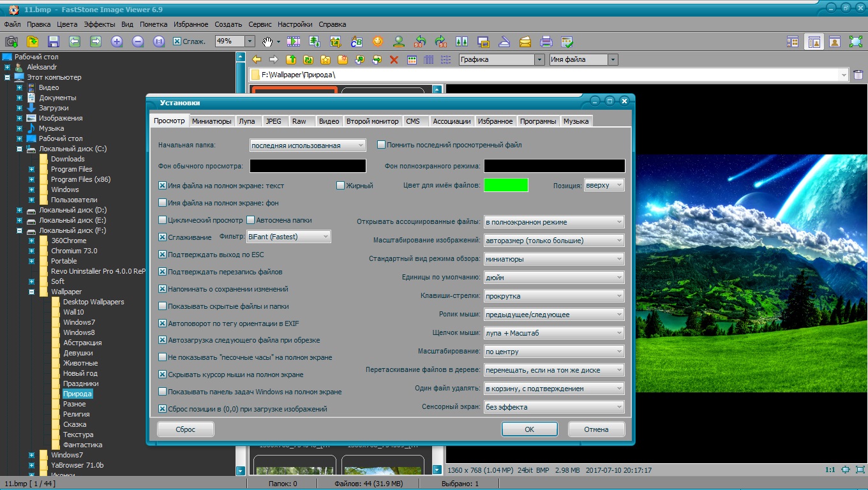The height and width of the screenshot is (490, 868).
Task: Click the rotate right 90 icon
Action: pyautogui.click(x=440, y=41)
